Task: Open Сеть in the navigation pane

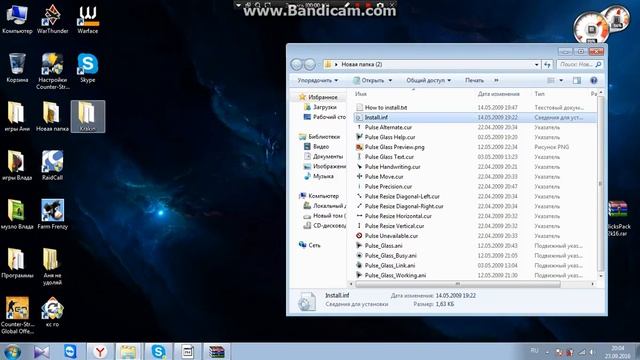Action: pos(314,245)
